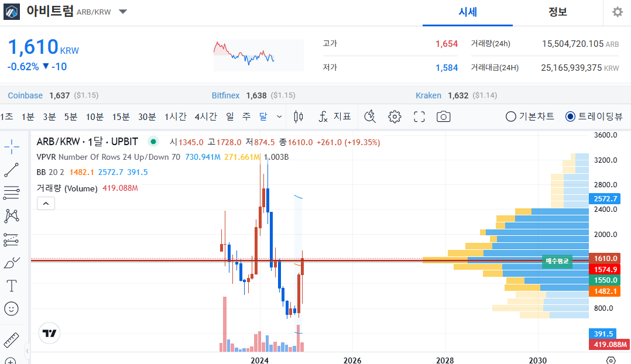Select the 5분 timeframe
631x364 pixels.
70,116
